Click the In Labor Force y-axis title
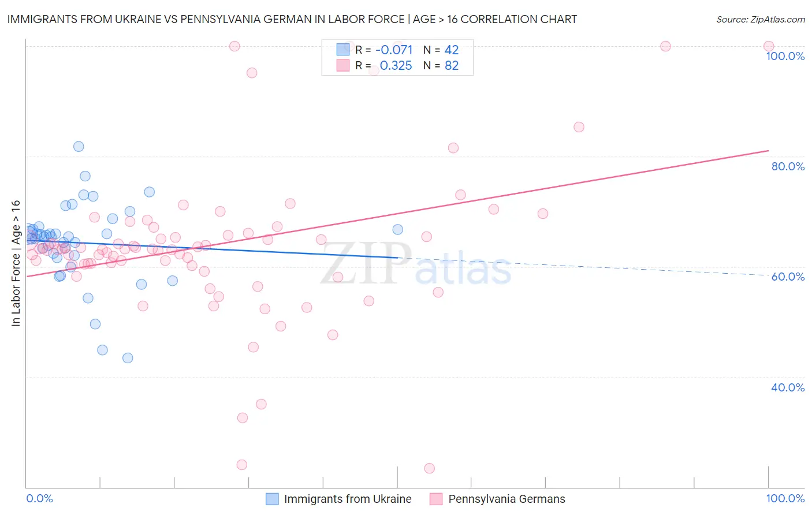 click(16, 263)
